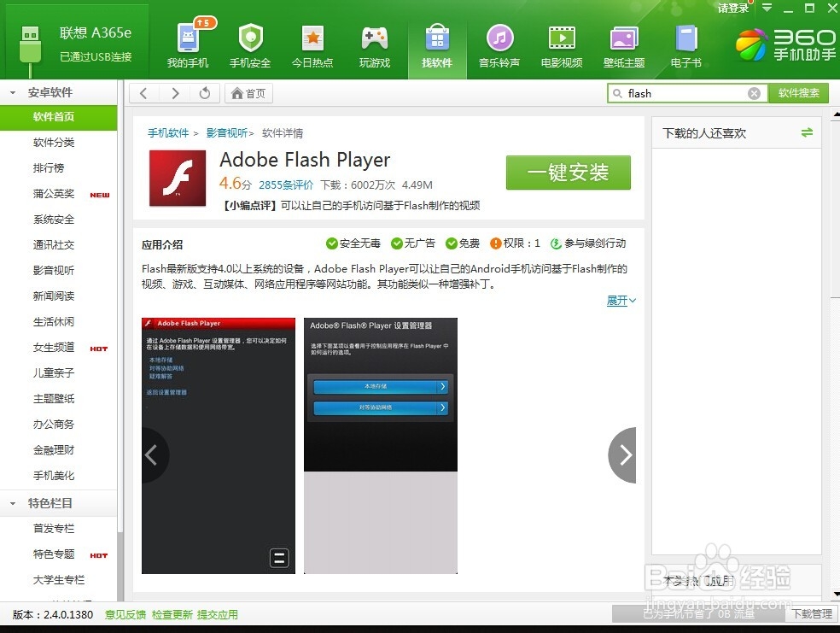Click the Adobe Flash Player app icon

pyautogui.click(x=178, y=179)
